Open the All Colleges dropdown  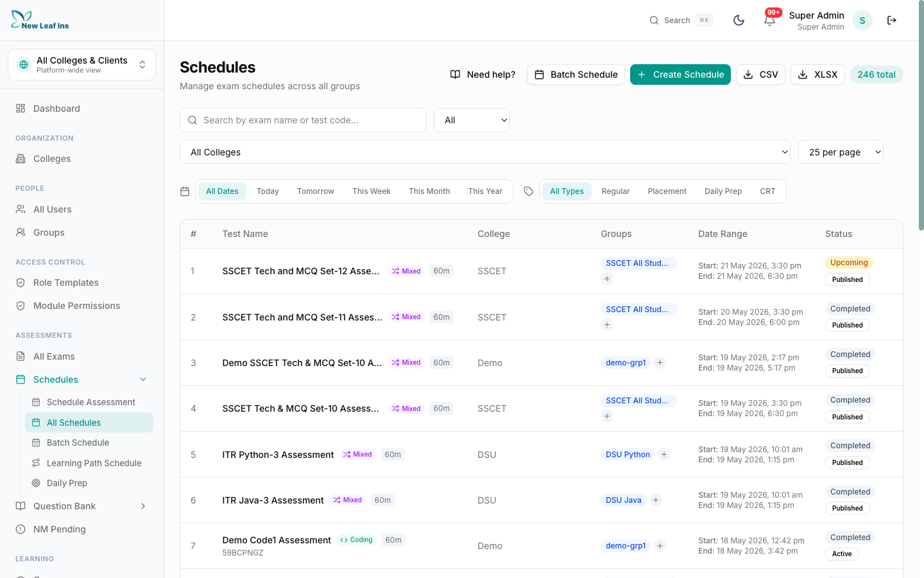[x=485, y=152]
